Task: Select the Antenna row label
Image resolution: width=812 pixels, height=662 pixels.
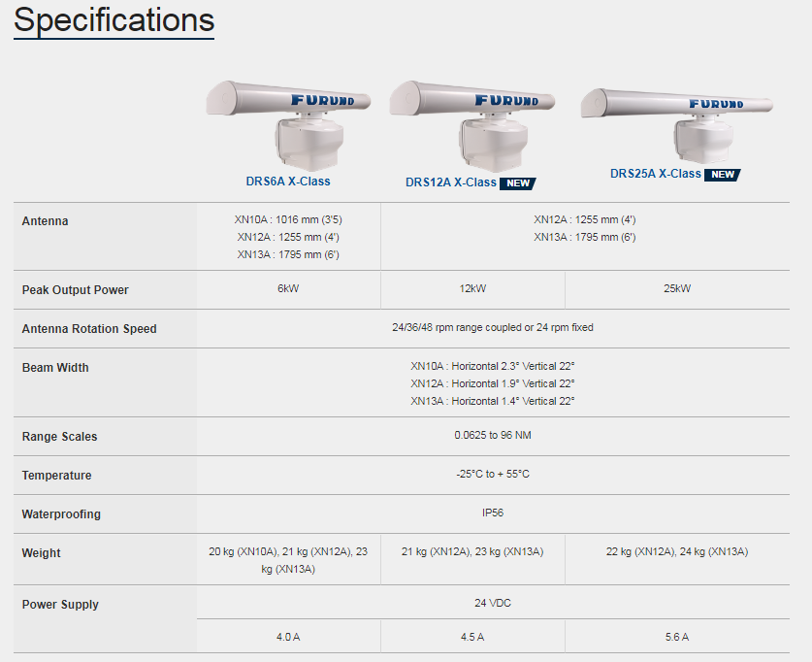Action: coord(45,221)
